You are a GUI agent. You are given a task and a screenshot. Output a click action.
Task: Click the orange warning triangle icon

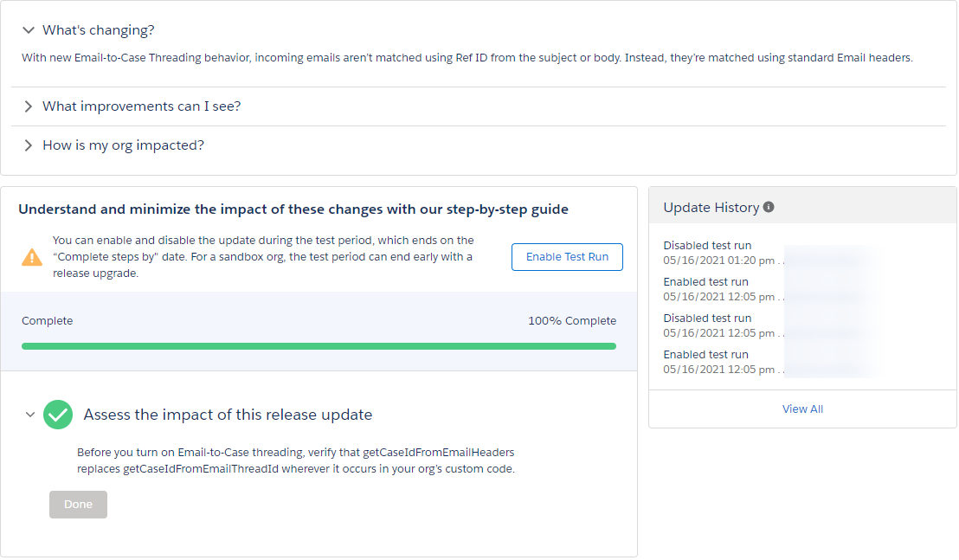32,257
